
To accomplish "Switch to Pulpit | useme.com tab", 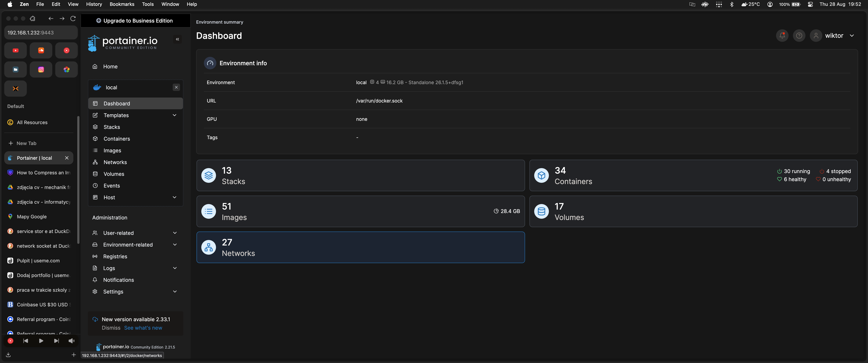I will [39, 261].
